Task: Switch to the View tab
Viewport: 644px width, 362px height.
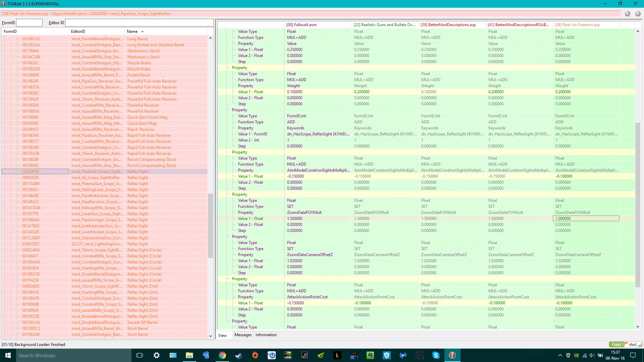Action: tap(223, 335)
